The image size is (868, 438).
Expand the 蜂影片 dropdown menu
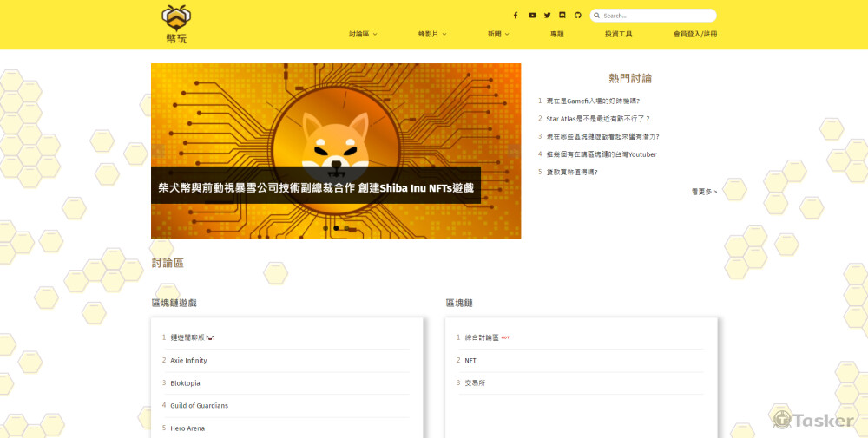pyautogui.click(x=432, y=34)
